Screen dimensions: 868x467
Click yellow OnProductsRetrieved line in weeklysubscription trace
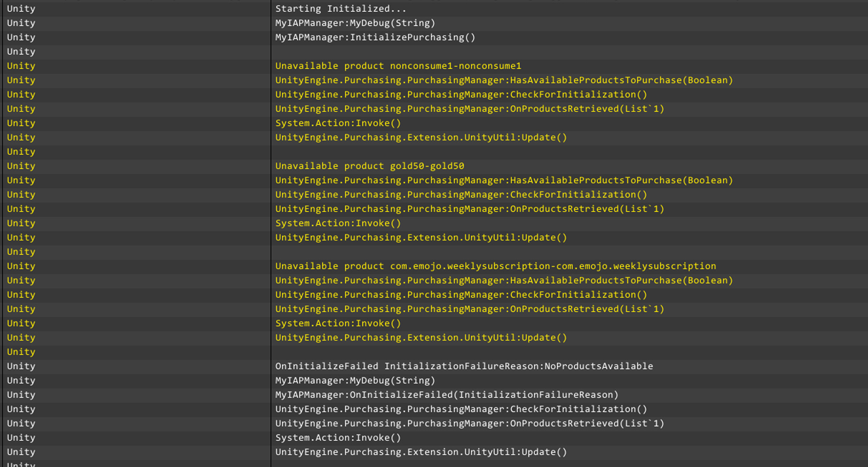tap(470, 309)
